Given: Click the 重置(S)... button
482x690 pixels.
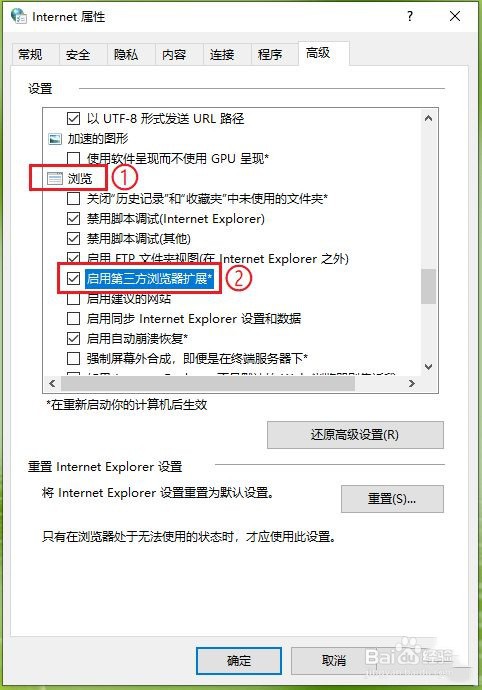Looking at the screenshot, I should pyautogui.click(x=392, y=499).
